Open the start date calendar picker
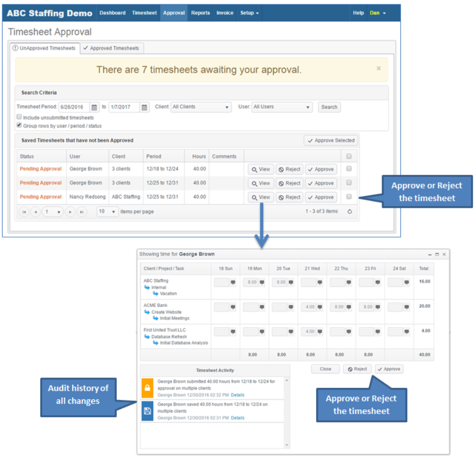 (94, 107)
